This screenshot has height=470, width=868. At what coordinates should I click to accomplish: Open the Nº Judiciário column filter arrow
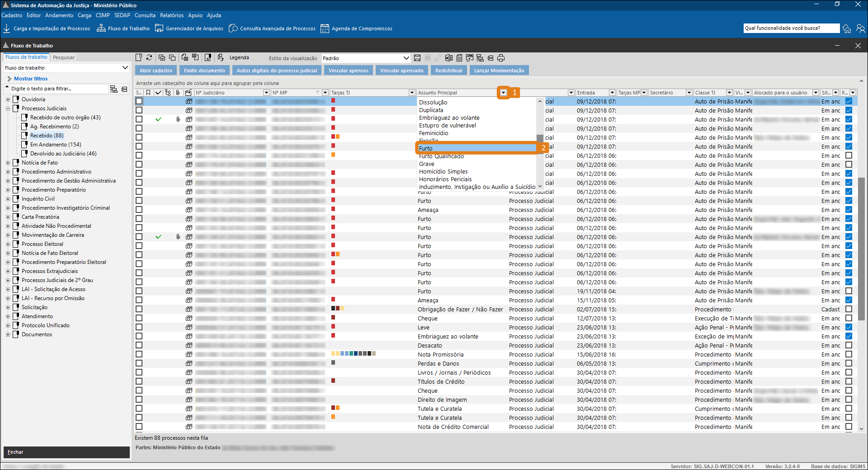266,93
